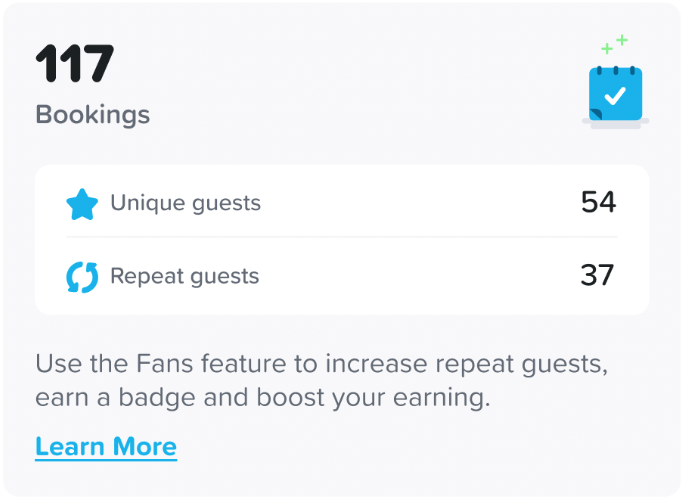684x500 pixels.
Task: Click the repeat guests count 37
Action: 597,275
